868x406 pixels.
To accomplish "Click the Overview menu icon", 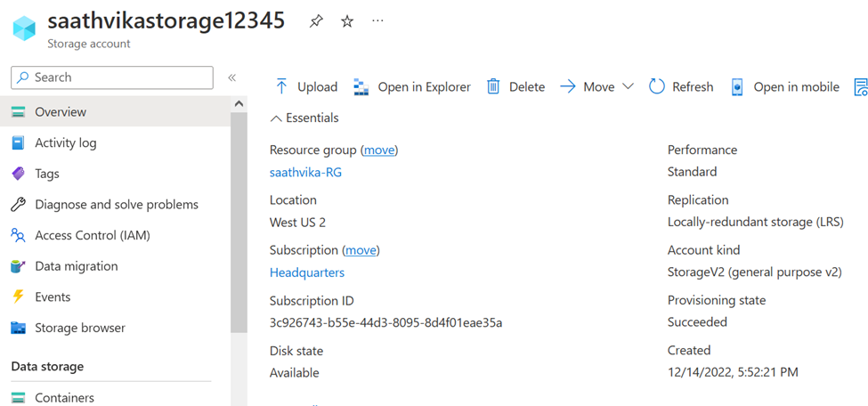I will click(x=19, y=112).
